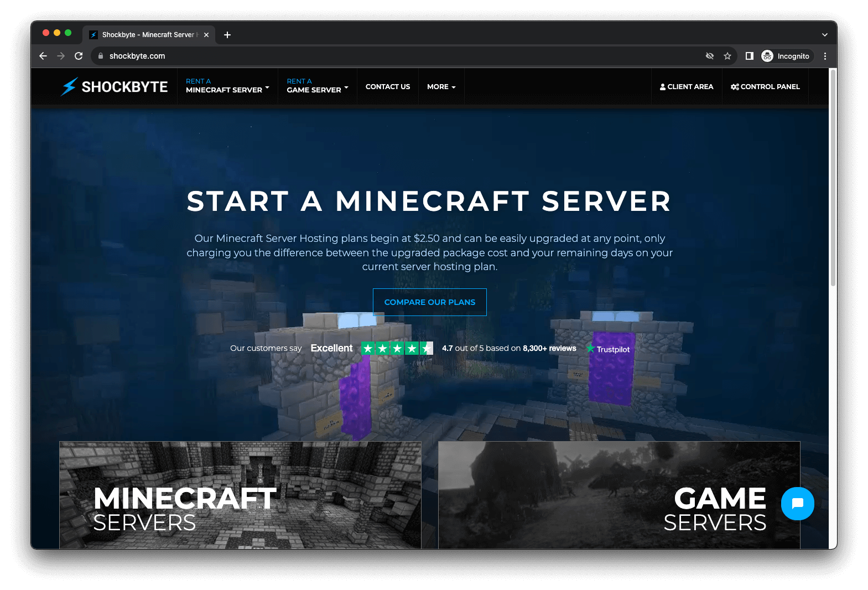
Task: Click the macOS yellow minimize window button
Action: tap(57, 33)
